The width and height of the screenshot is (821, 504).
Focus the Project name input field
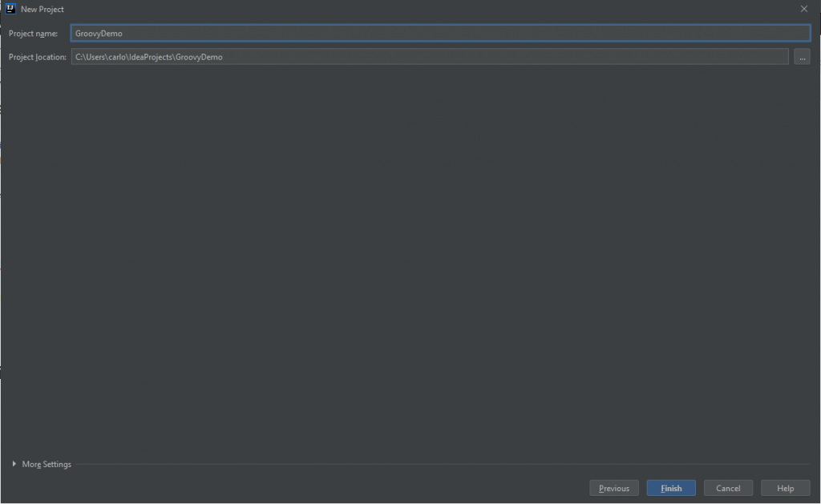click(x=439, y=33)
